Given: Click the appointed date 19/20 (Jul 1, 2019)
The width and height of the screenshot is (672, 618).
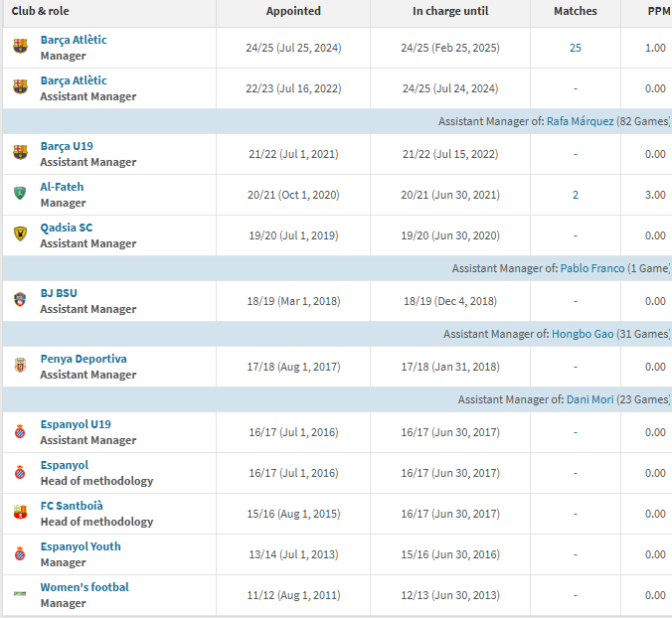Looking at the screenshot, I should [293, 235].
